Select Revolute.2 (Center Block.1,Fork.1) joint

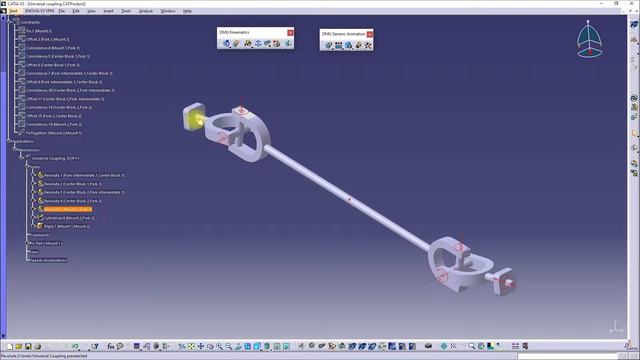click(73, 184)
